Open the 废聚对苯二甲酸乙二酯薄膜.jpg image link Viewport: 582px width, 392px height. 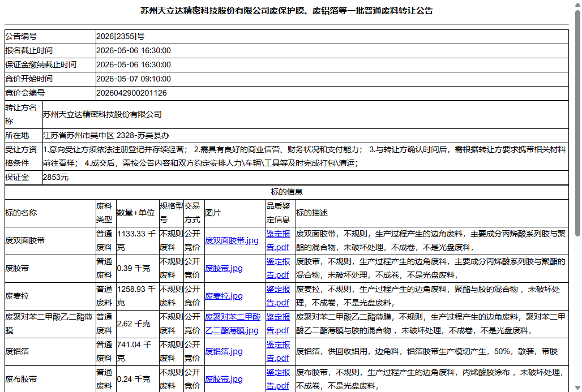233,324
